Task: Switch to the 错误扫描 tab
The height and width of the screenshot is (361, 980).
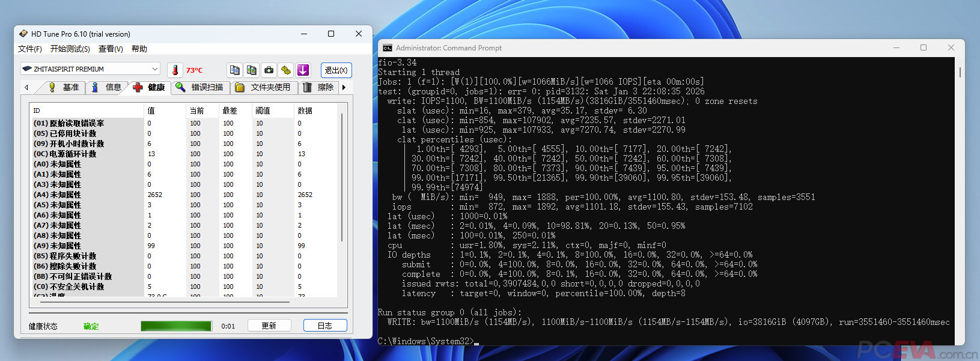Action: (200, 88)
